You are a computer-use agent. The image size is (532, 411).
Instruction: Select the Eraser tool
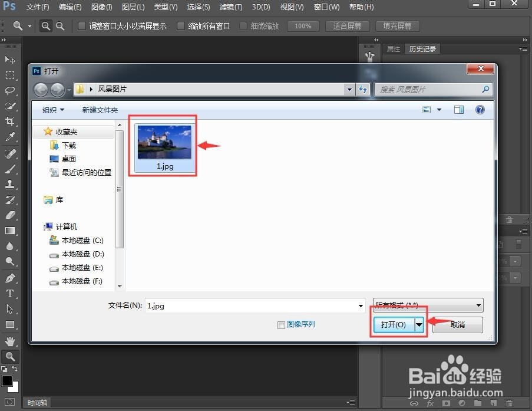[x=10, y=215]
